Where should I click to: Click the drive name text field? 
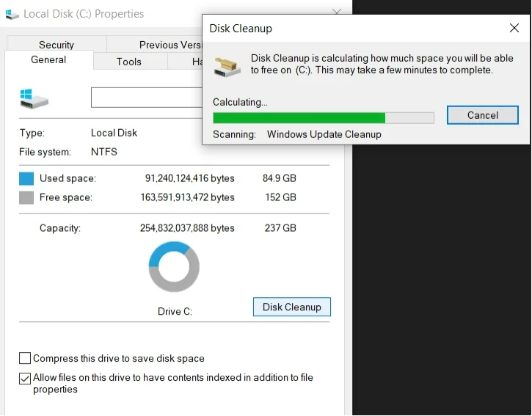pyautogui.click(x=145, y=98)
